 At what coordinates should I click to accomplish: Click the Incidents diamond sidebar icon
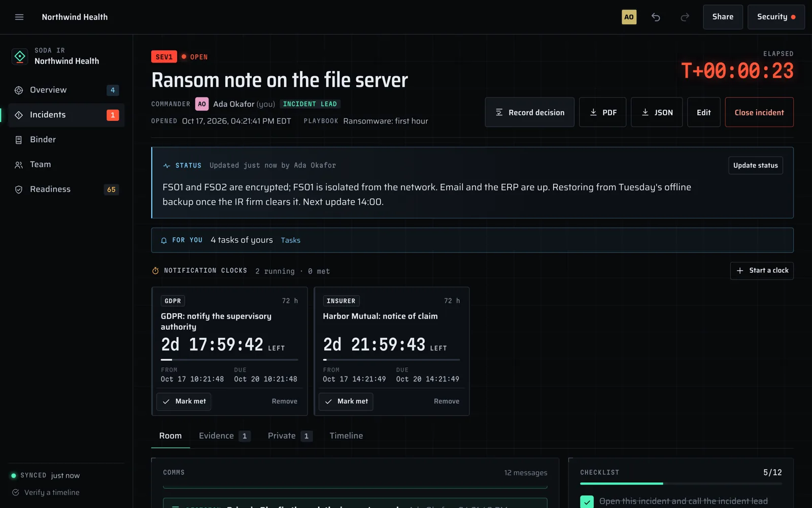[19, 115]
